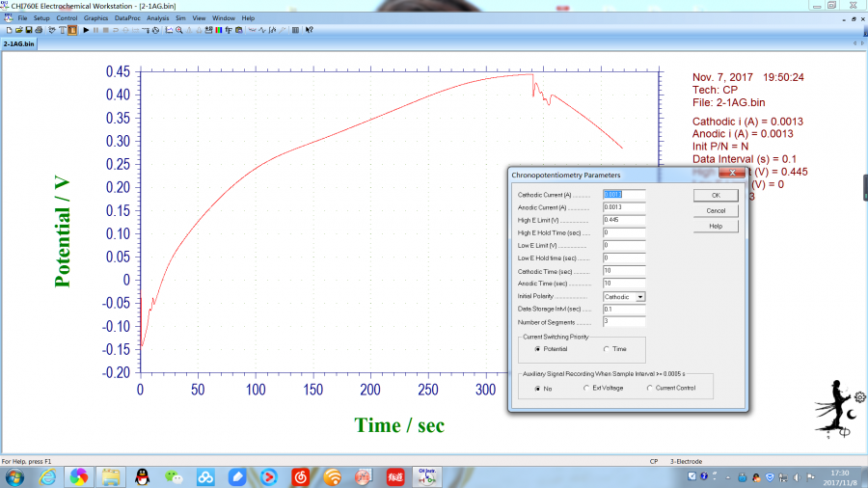Screen dimensions: 868x488
Task: Click the Help button in parameters dialog
Action: point(716,227)
